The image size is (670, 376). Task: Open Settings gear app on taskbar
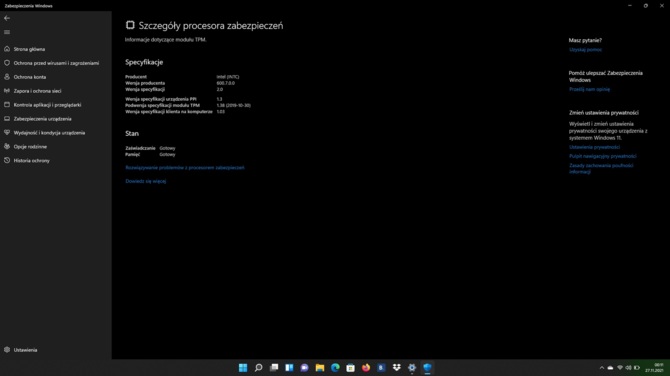click(412, 367)
